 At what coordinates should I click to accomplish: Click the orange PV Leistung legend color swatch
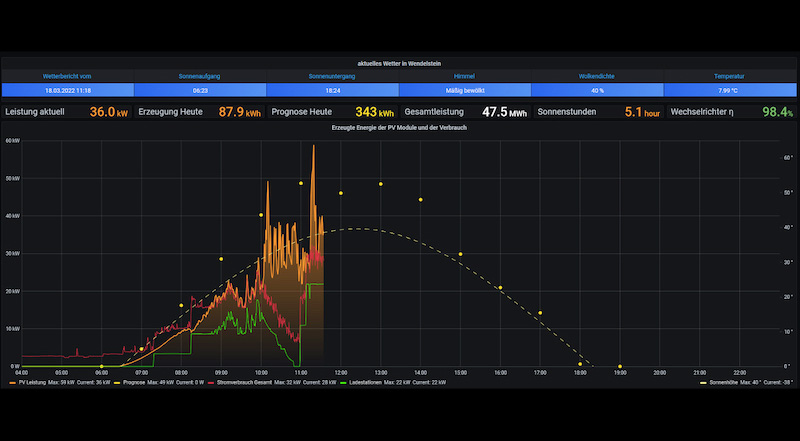(x=12, y=382)
